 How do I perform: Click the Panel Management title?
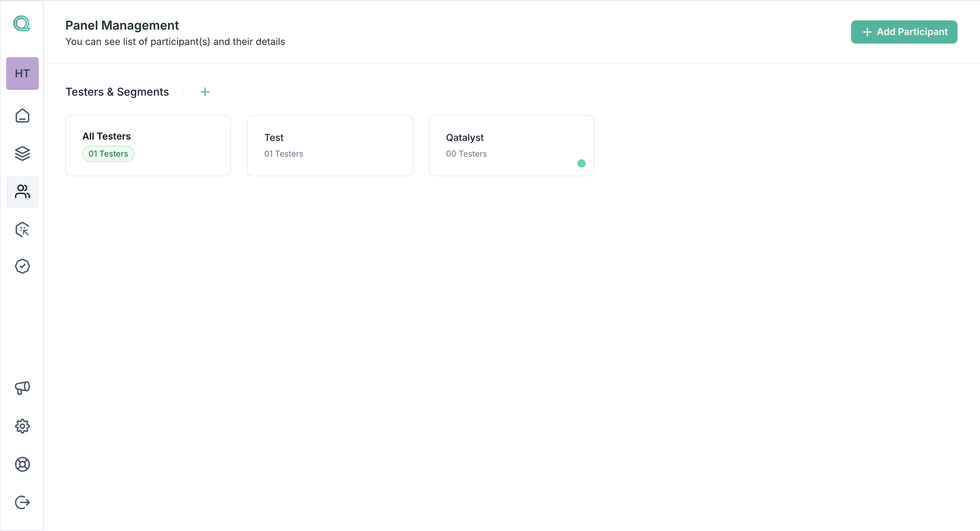122,25
